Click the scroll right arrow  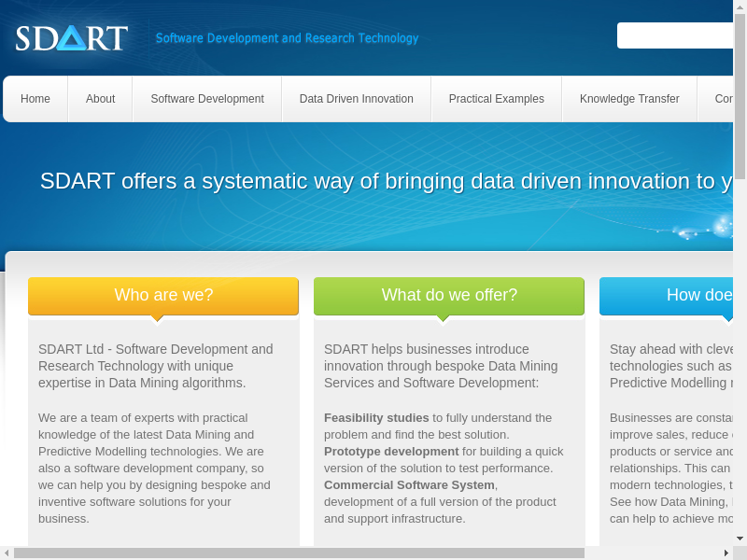[726, 553]
